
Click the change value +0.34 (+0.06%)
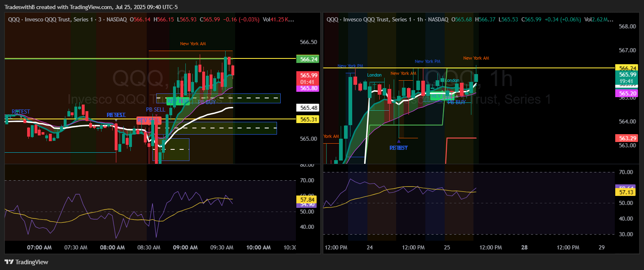tap(562, 19)
